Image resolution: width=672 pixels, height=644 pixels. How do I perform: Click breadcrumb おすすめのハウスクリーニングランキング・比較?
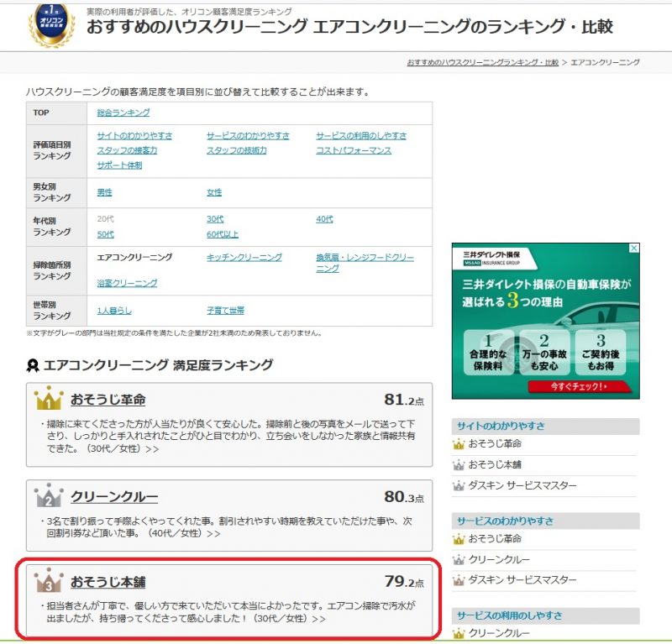tap(482, 63)
